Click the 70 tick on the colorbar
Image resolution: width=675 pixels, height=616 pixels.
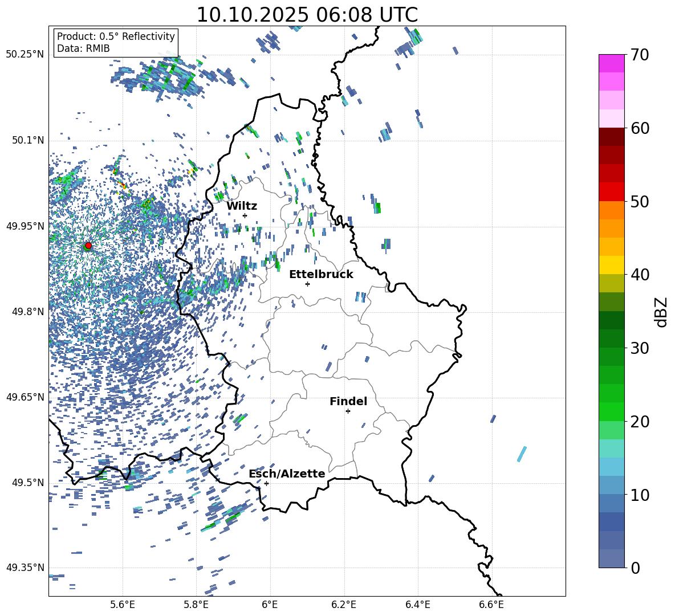click(x=639, y=55)
